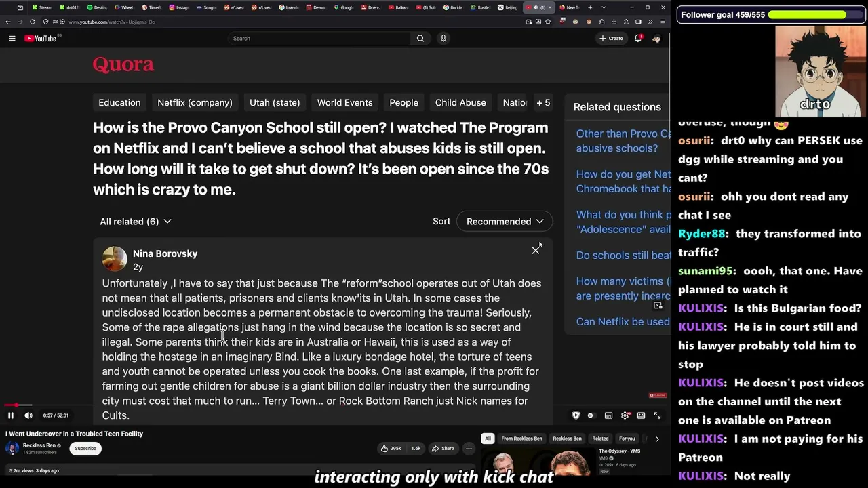Image resolution: width=868 pixels, height=488 pixels.
Task: Select the Utah (state) topic tag
Action: 275,102
